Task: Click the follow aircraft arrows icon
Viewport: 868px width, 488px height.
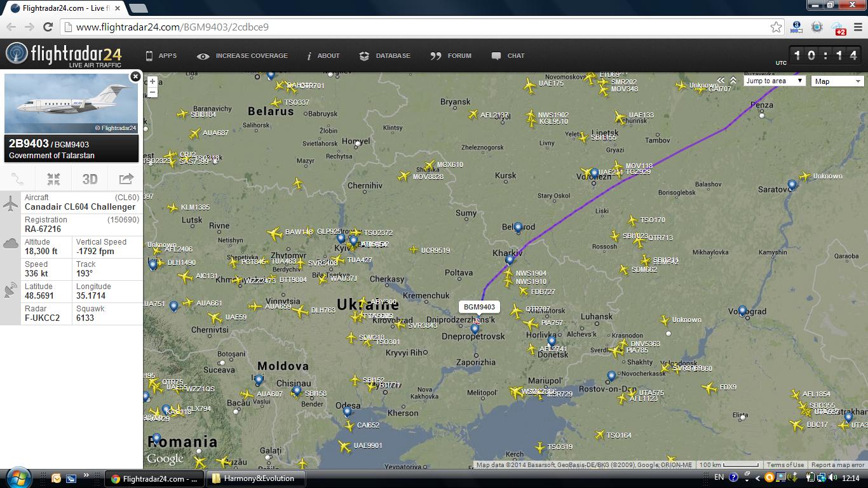Action: [53, 179]
